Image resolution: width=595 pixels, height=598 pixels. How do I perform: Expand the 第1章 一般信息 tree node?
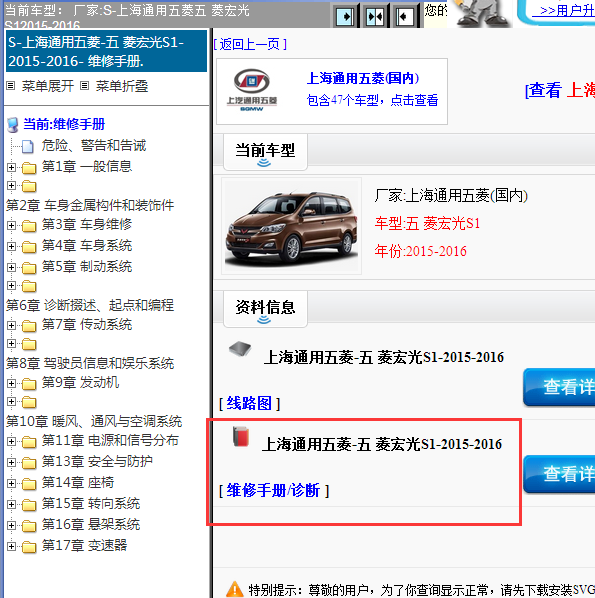pos(11,167)
